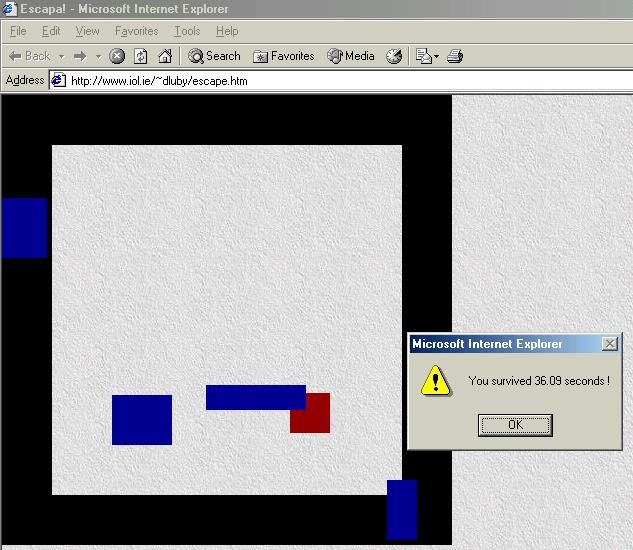Click the Stop loading icon
The image size is (633, 550).
tap(117, 56)
